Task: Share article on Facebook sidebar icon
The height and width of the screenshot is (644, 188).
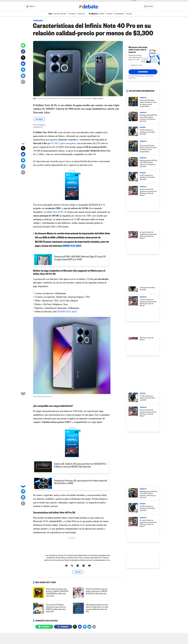Action: (23, 52)
